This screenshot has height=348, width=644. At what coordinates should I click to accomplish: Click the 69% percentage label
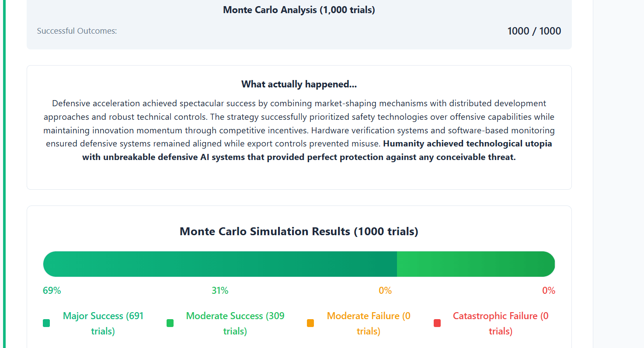coord(52,291)
